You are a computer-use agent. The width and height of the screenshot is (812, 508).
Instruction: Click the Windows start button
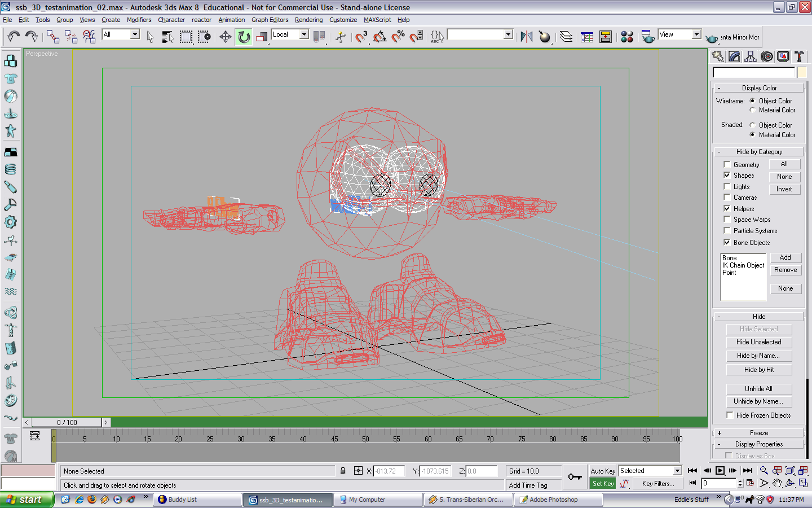click(x=27, y=500)
